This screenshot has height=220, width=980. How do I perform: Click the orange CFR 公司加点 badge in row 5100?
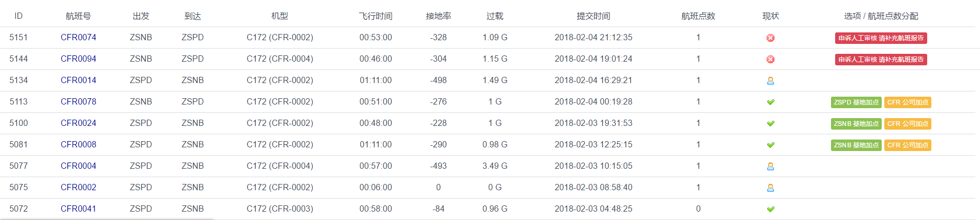(908, 124)
